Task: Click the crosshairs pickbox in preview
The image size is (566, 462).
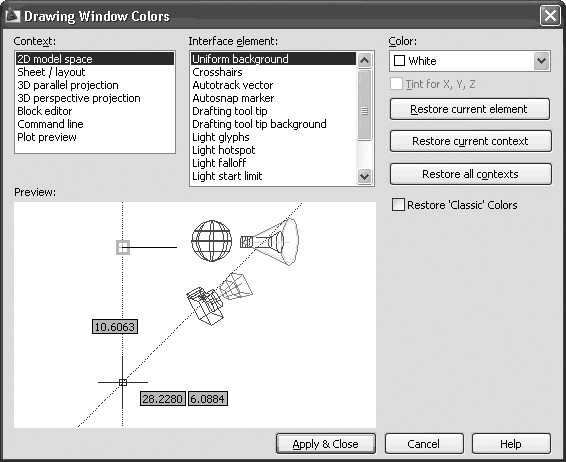Action: [x=123, y=382]
